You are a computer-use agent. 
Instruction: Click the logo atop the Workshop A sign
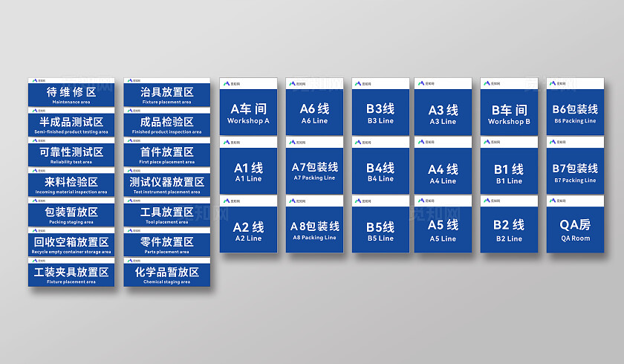coord(227,85)
